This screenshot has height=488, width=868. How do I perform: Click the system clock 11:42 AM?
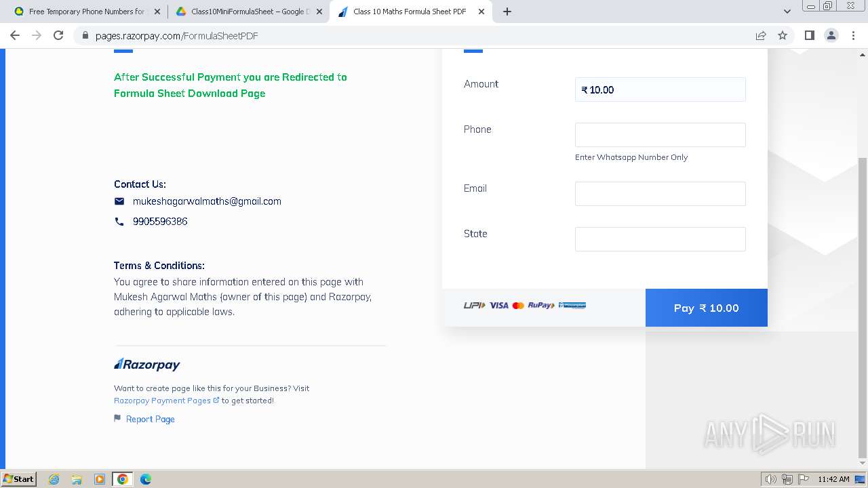[833, 479]
